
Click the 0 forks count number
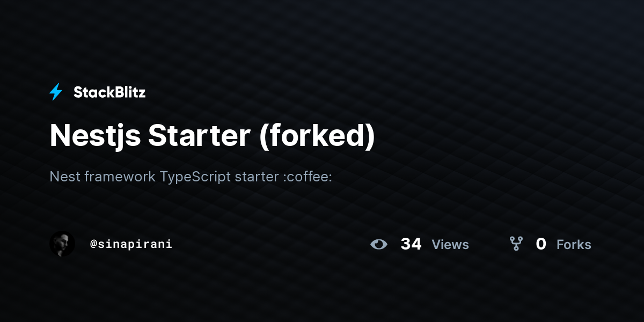click(541, 244)
